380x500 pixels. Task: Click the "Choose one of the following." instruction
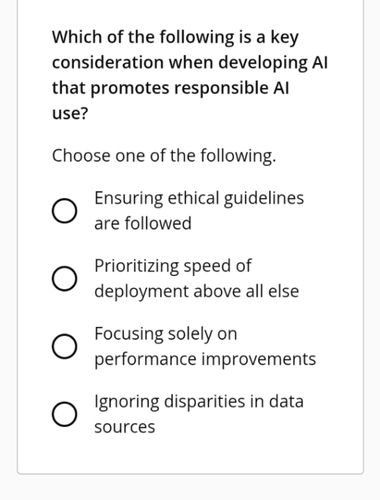tap(164, 156)
